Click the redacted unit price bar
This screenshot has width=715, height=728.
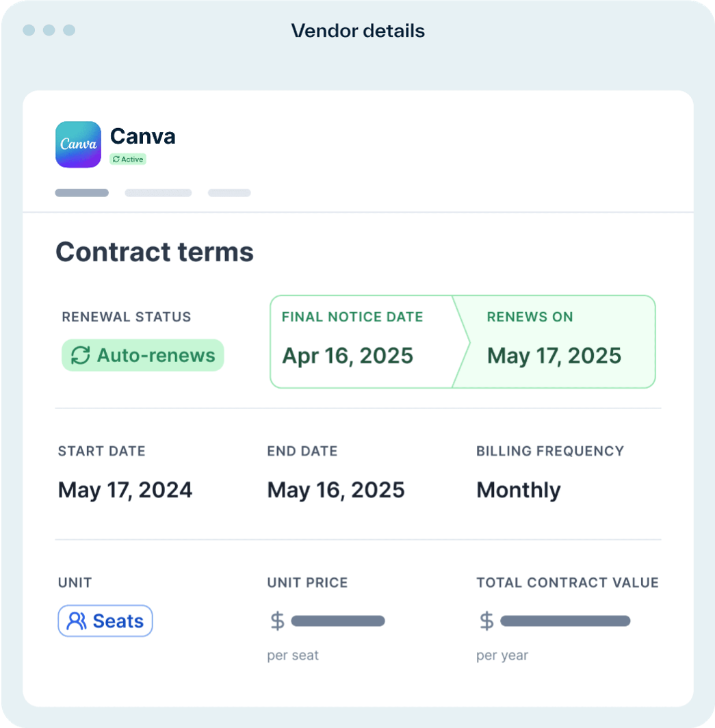pos(338,621)
